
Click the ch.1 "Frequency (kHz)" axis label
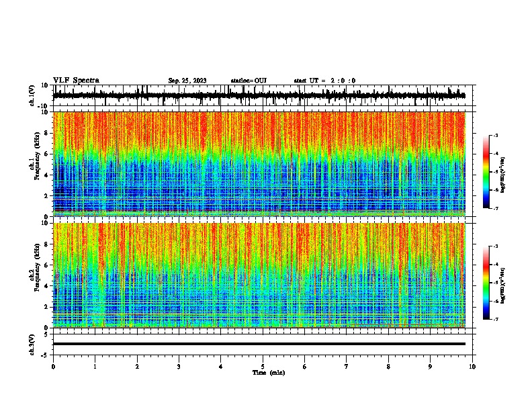pos(37,156)
